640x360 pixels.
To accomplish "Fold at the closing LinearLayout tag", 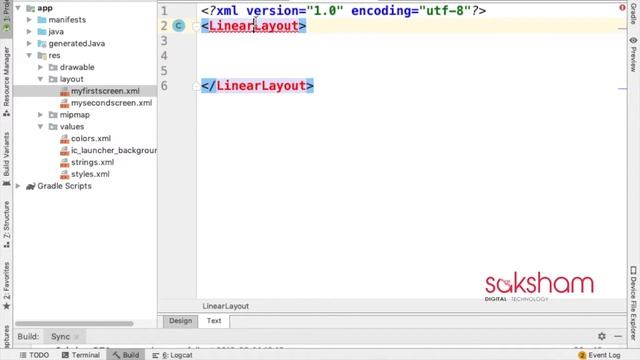I will coord(196,86).
